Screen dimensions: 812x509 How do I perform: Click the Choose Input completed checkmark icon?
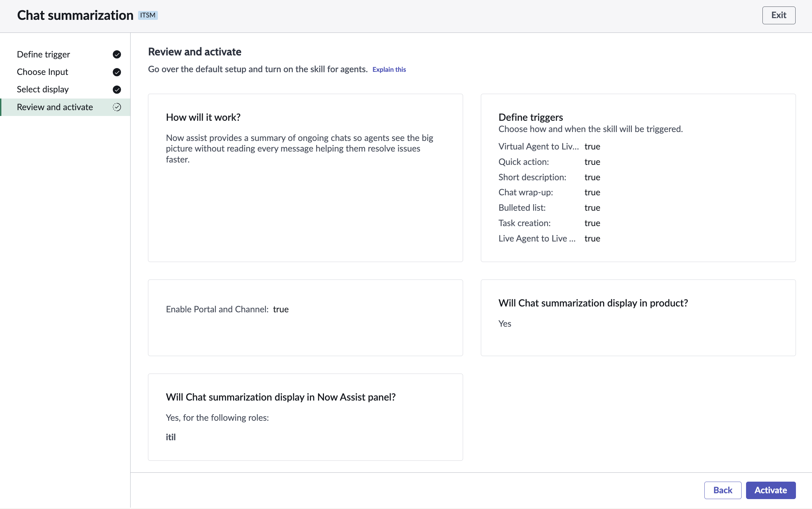tap(117, 72)
